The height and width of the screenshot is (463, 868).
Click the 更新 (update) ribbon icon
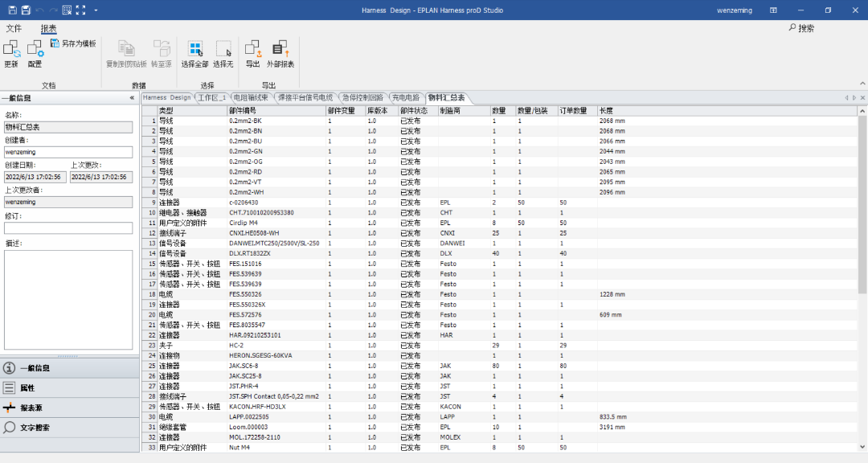11,54
